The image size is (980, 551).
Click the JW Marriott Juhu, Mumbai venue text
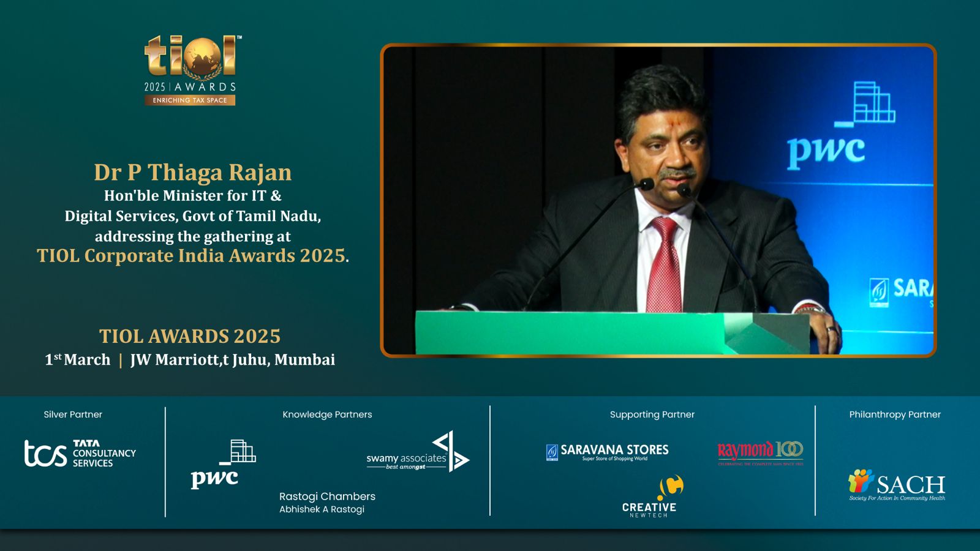(232, 360)
